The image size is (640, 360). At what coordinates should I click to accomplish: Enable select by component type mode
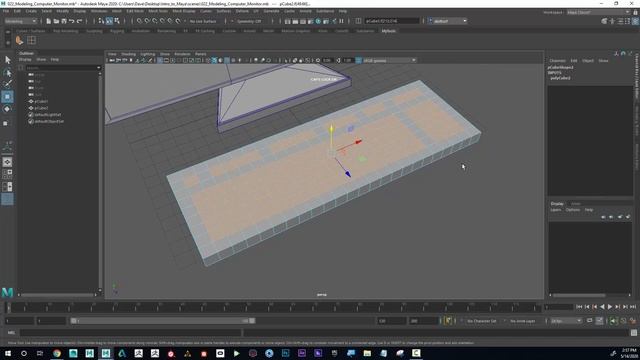[117, 21]
